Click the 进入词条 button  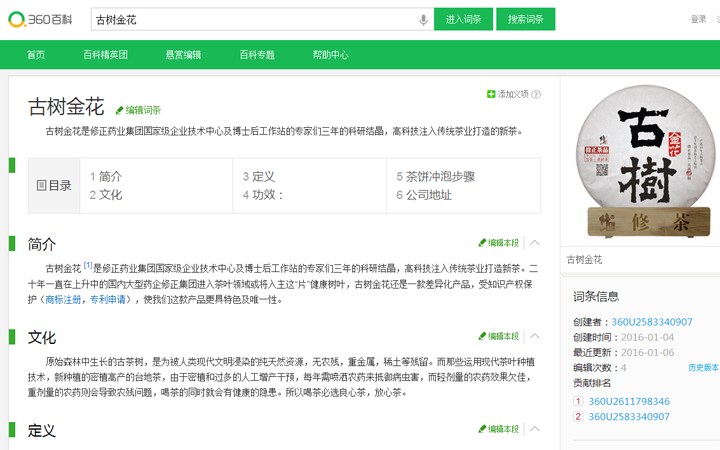pos(463,19)
